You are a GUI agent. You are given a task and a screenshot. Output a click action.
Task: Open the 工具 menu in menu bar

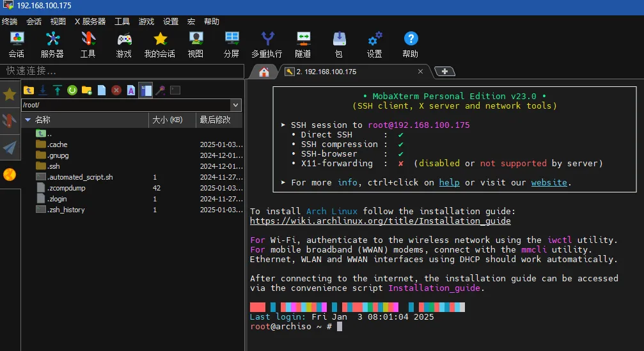(122, 21)
